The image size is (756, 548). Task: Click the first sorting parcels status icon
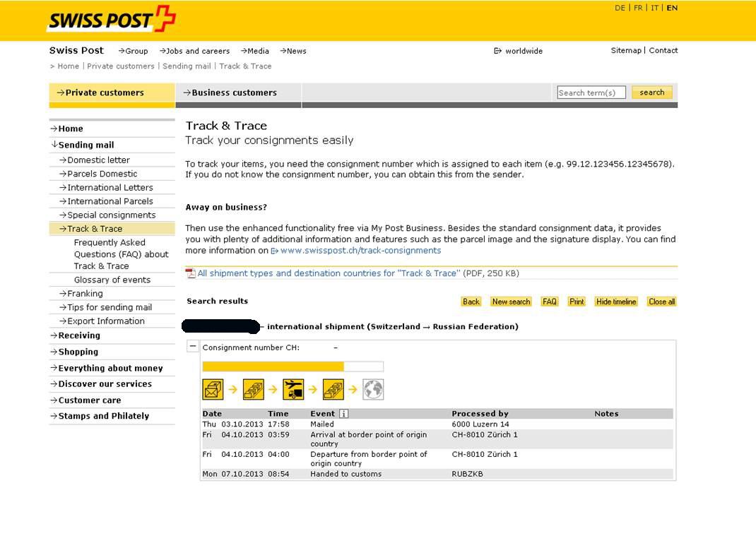[x=253, y=389]
